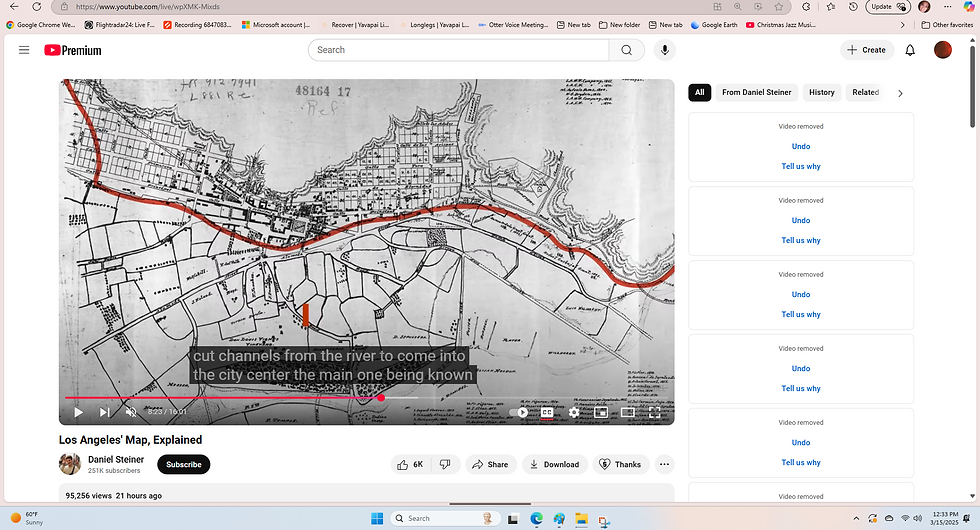Open Other favorites folder

coord(947,25)
